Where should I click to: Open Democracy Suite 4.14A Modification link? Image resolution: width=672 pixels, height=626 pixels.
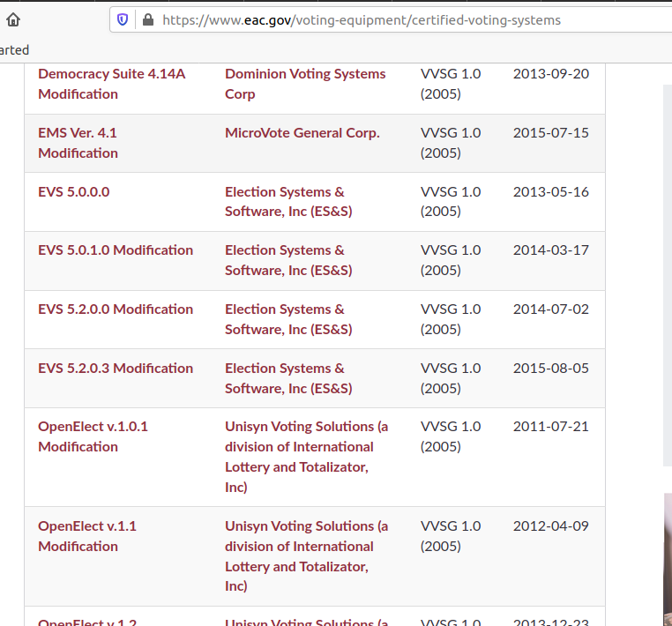pos(112,84)
